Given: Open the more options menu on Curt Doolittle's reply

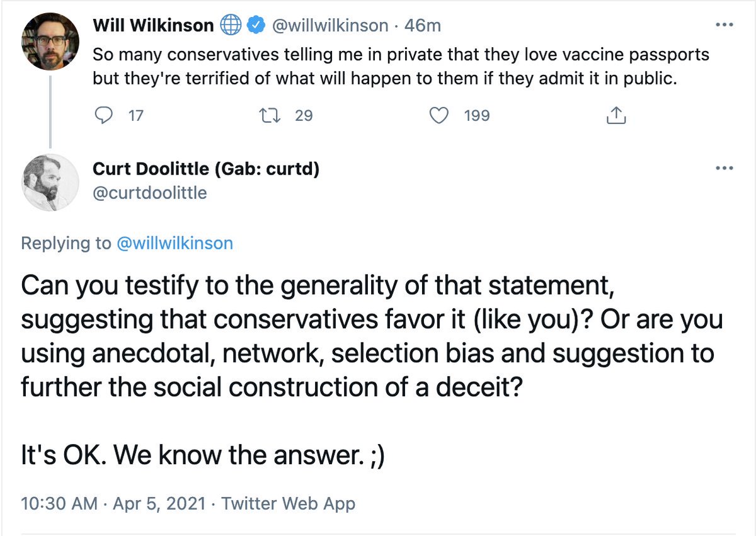Looking at the screenshot, I should (724, 168).
